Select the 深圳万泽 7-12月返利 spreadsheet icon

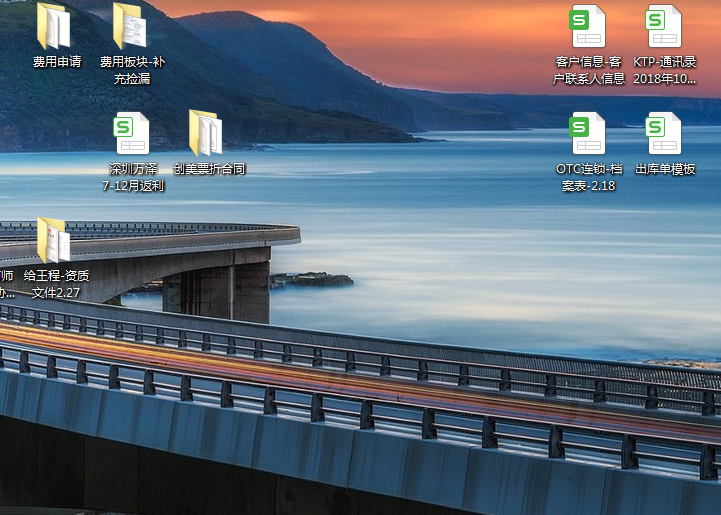coord(131,133)
